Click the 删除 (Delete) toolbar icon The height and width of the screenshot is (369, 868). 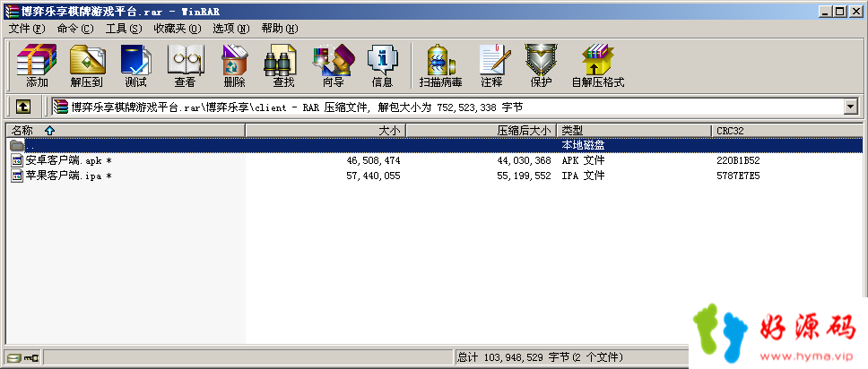pos(234,60)
